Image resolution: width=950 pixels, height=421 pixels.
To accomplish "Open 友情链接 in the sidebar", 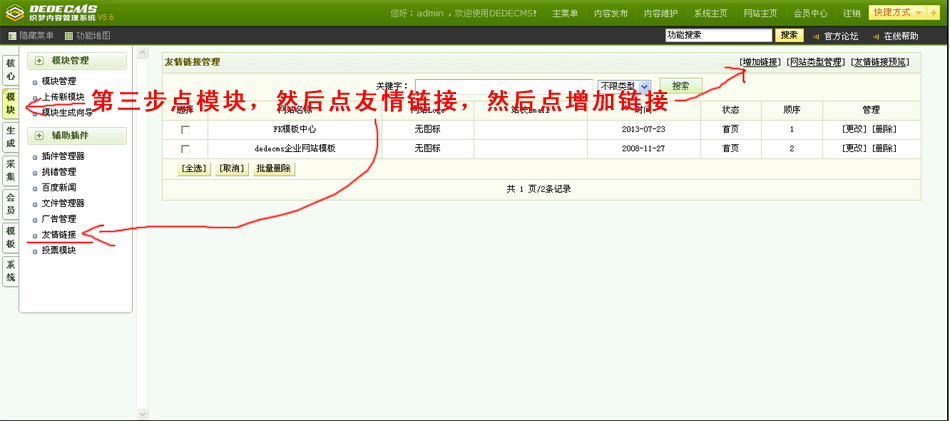I will pos(58,235).
